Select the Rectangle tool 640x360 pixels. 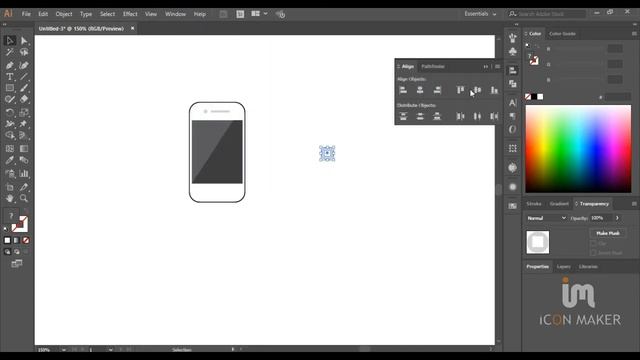pyautogui.click(x=10, y=88)
